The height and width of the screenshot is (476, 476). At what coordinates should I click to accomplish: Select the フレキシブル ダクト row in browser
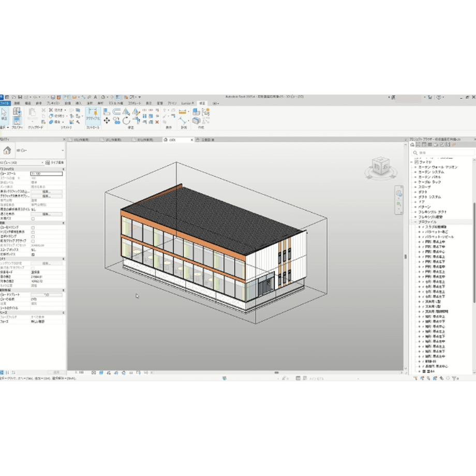click(x=433, y=212)
